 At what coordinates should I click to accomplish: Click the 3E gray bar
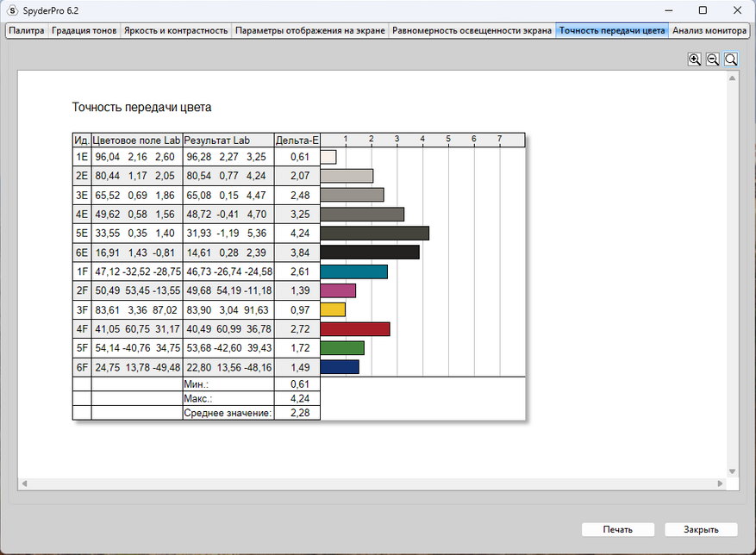[x=352, y=195]
